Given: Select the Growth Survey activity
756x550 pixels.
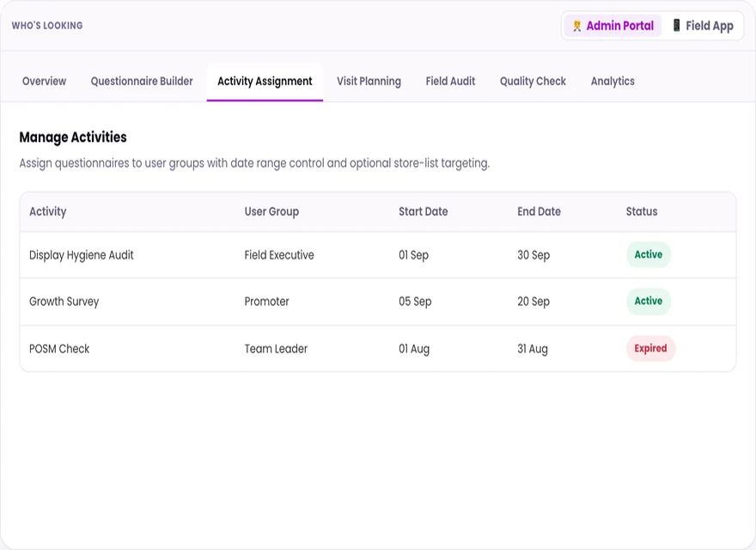Looking at the screenshot, I should (x=64, y=302).
